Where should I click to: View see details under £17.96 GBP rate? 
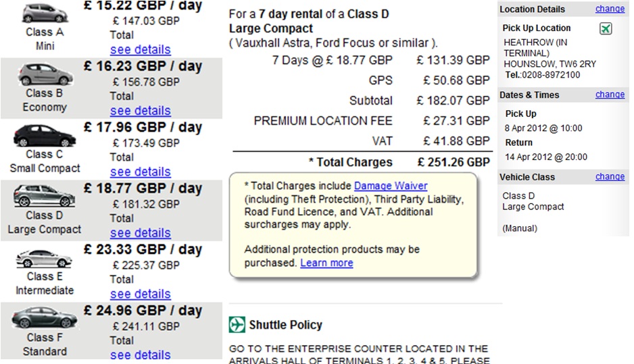pyautogui.click(x=141, y=172)
